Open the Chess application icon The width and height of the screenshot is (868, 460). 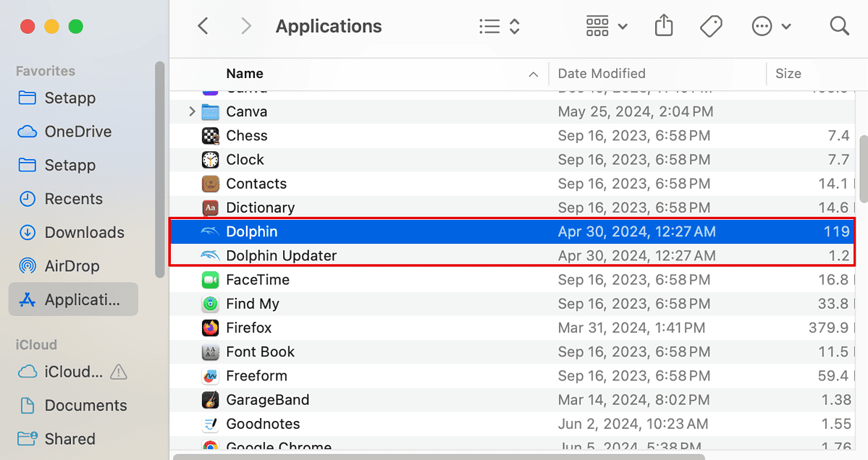[x=210, y=135]
